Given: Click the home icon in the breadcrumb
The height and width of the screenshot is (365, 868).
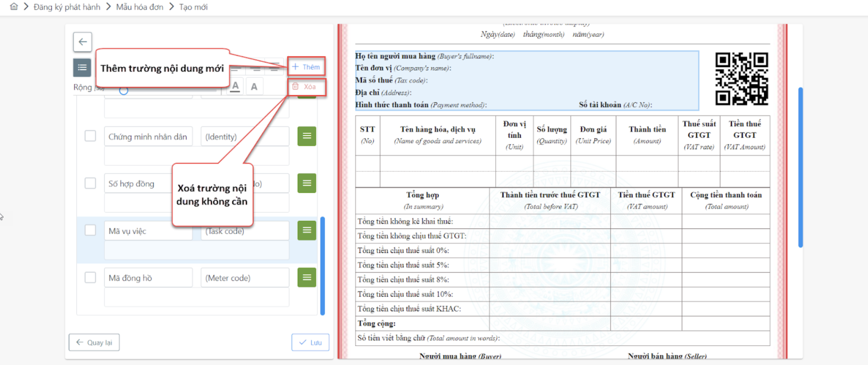Looking at the screenshot, I should click(14, 7).
